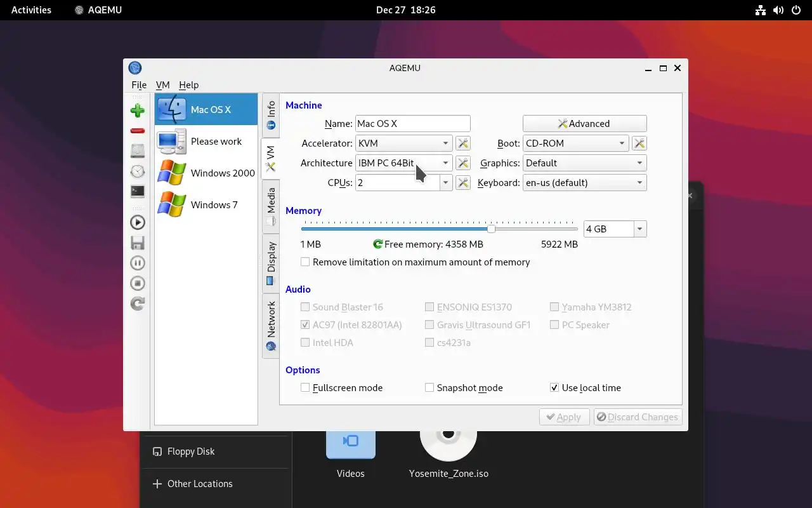812x508 pixels.
Task: Toggle the PC Speaker checkbox
Action: coord(554,324)
